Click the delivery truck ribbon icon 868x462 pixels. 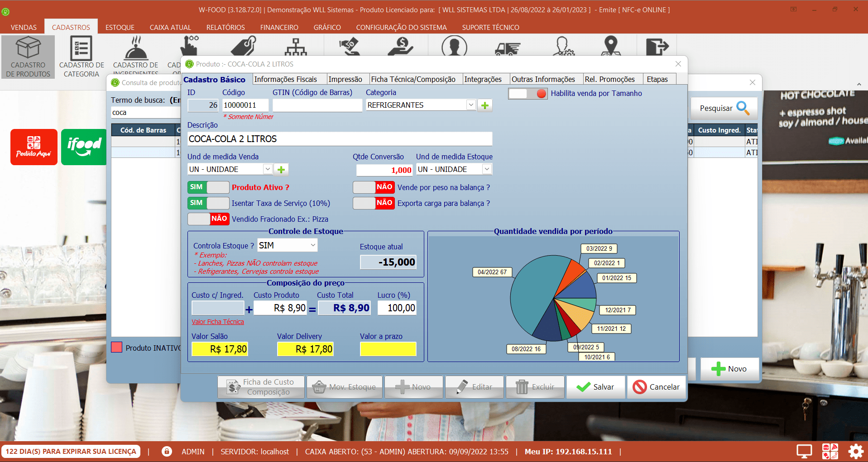click(508, 48)
